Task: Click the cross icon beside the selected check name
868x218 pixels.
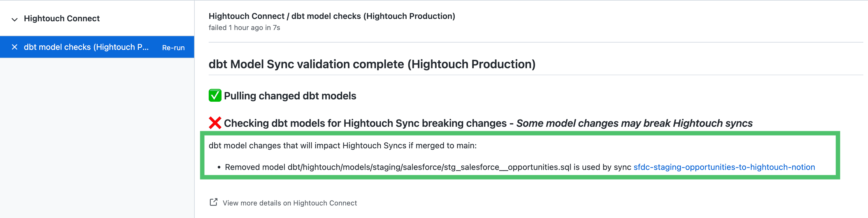Action: pyautogui.click(x=14, y=47)
